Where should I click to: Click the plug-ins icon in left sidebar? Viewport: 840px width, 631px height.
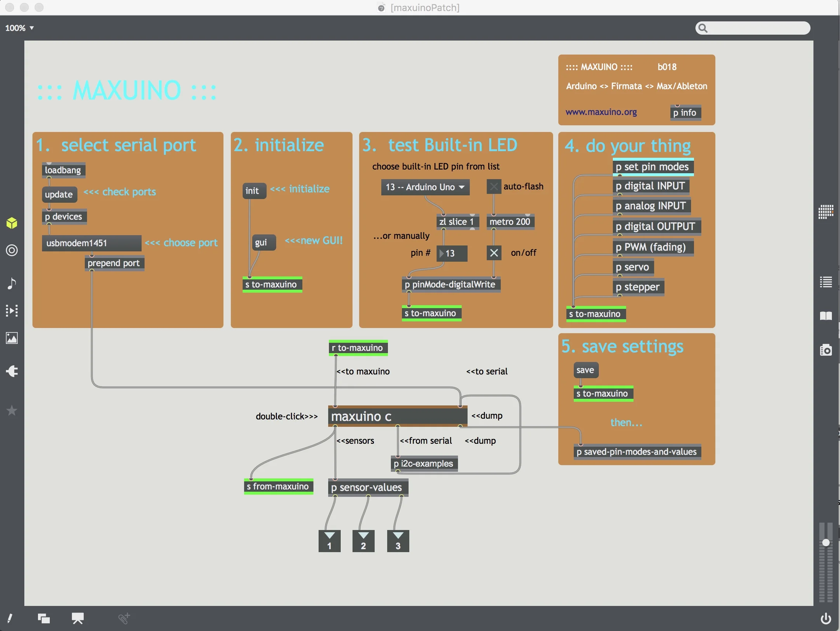pyautogui.click(x=12, y=371)
